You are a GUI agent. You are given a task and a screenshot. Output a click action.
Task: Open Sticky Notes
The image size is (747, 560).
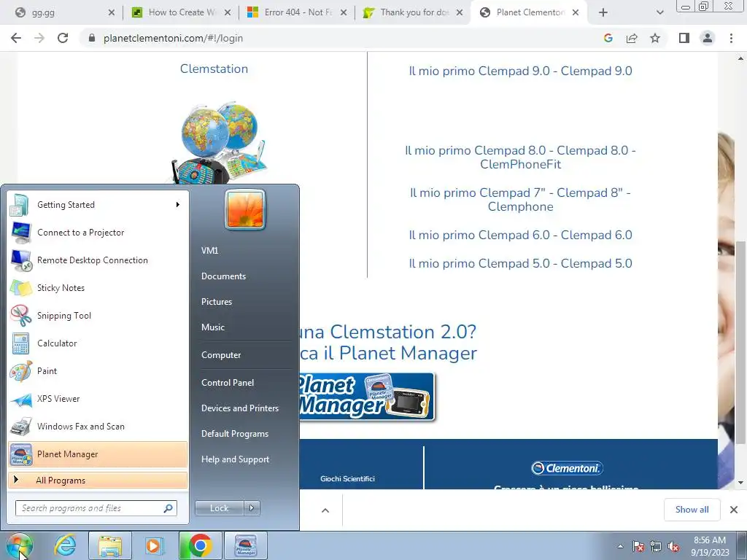pyautogui.click(x=98, y=287)
